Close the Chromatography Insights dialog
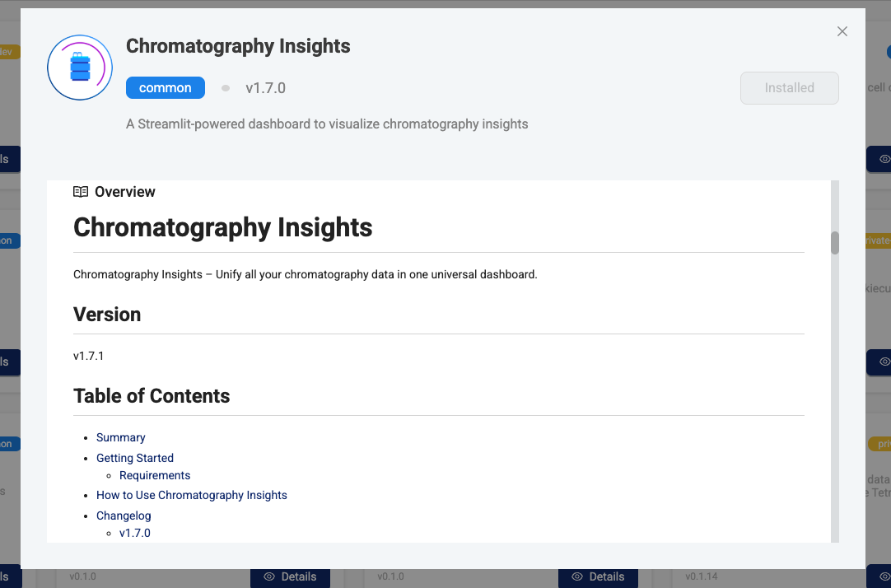The image size is (891, 588). tap(842, 31)
